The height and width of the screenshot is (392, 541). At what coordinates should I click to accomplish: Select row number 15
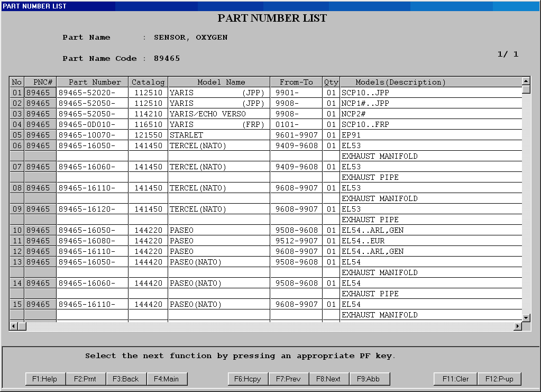(17, 304)
